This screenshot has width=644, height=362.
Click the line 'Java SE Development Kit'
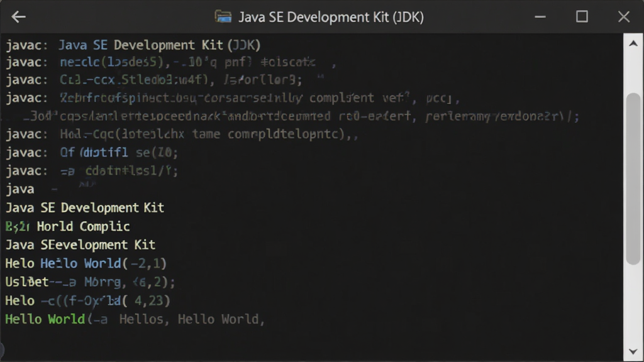pyautogui.click(x=85, y=207)
